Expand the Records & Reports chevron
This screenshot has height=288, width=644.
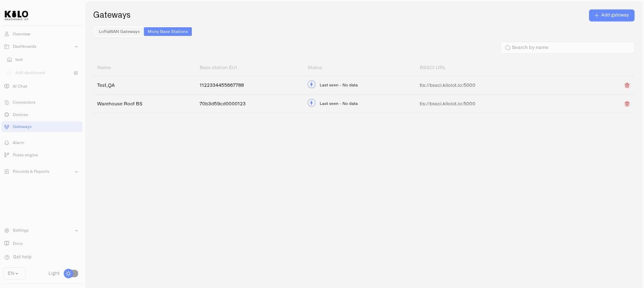tap(76, 172)
